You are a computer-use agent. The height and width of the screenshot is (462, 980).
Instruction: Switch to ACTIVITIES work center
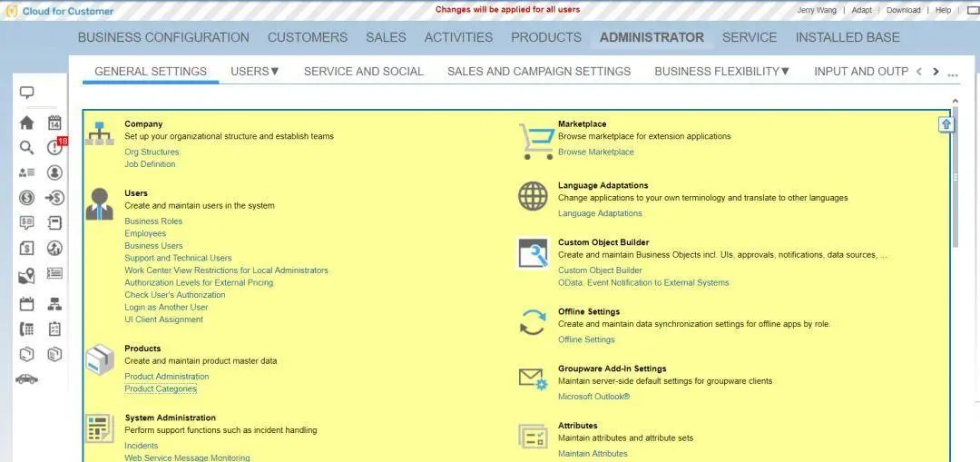click(459, 37)
